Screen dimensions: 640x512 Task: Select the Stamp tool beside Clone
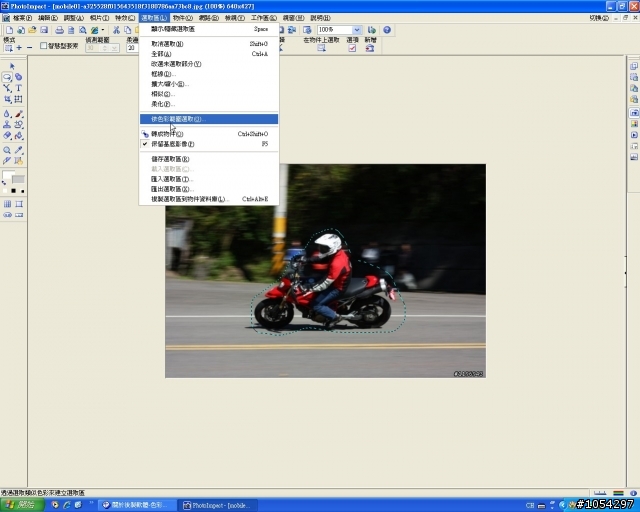(19, 125)
